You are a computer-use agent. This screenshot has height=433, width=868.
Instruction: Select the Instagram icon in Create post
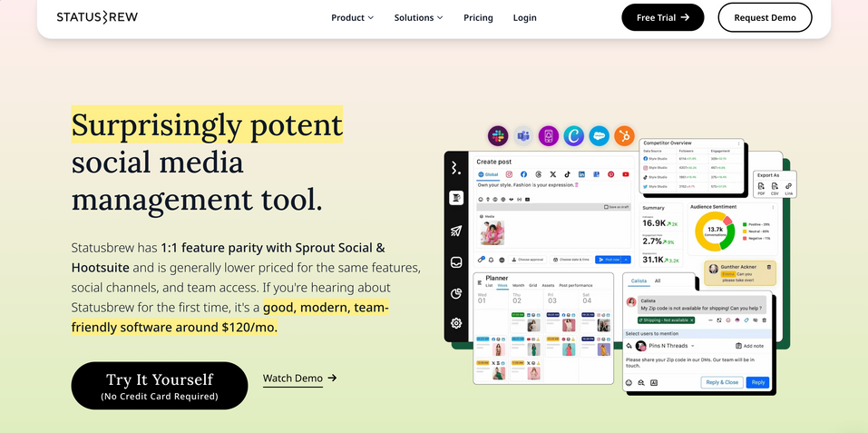pos(509,174)
